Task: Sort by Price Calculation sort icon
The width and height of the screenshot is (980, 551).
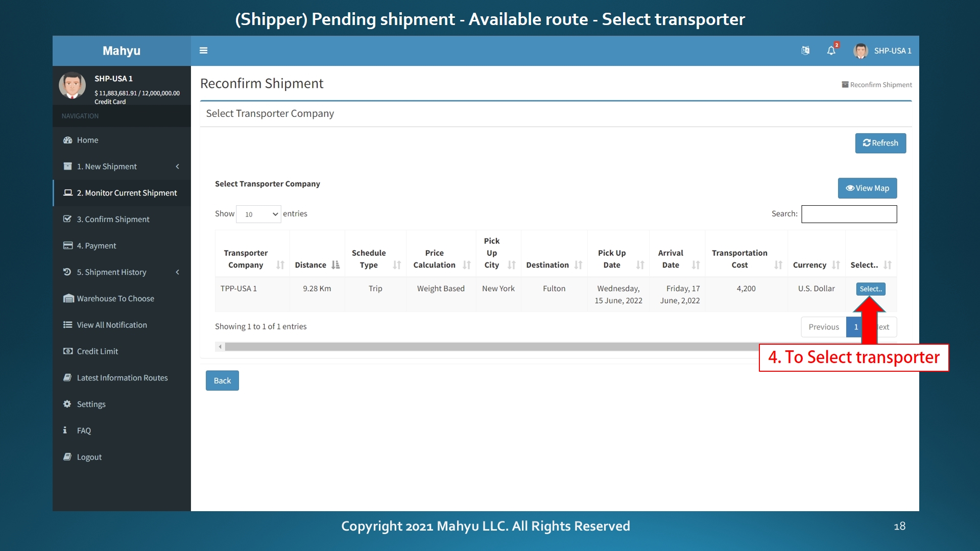Action: click(x=467, y=265)
